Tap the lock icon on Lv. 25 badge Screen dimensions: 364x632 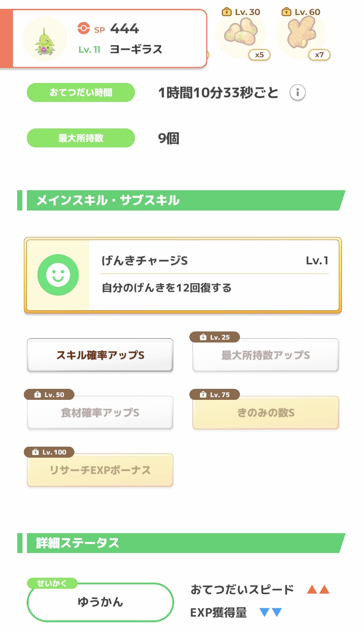pos(203,337)
